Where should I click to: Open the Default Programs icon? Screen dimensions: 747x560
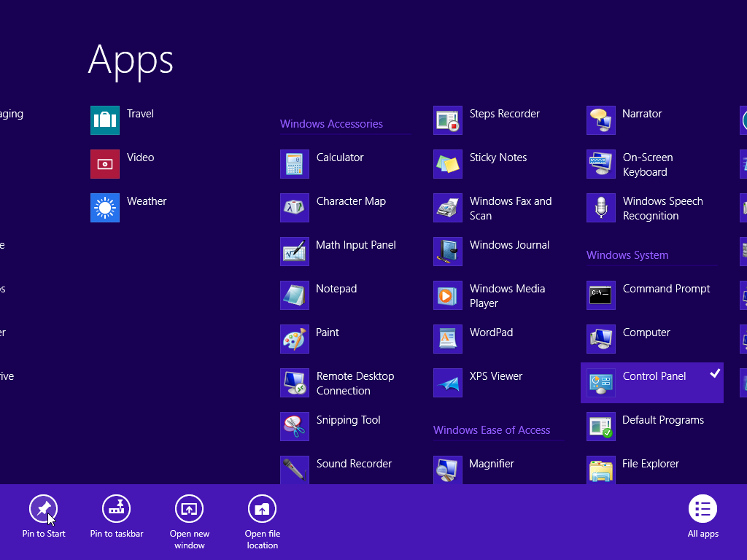pyautogui.click(x=601, y=427)
